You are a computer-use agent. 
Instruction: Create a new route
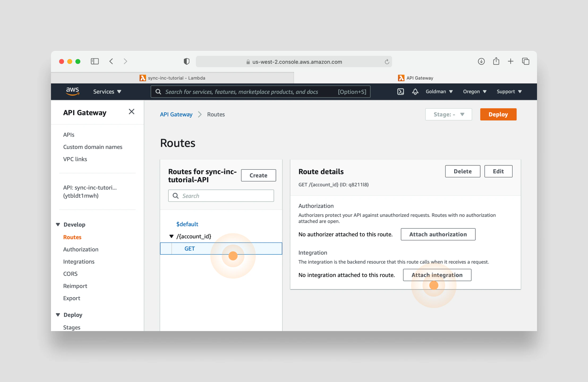click(258, 175)
